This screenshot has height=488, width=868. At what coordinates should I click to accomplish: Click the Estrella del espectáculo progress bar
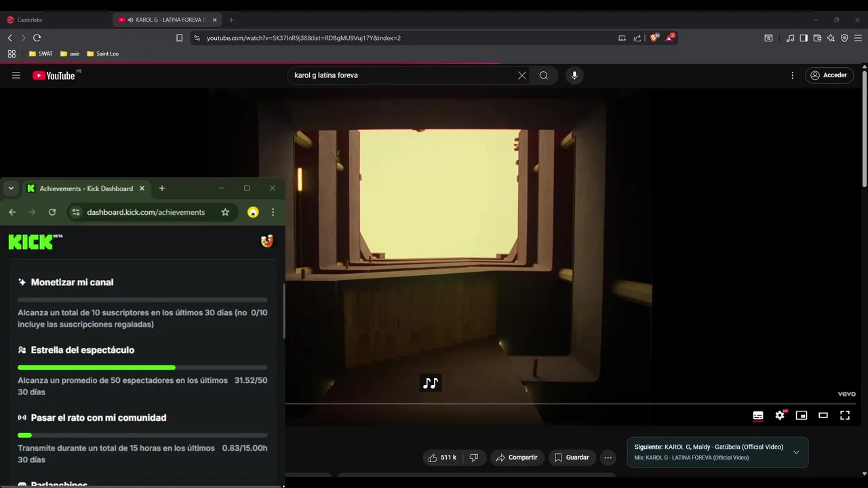click(142, 367)
